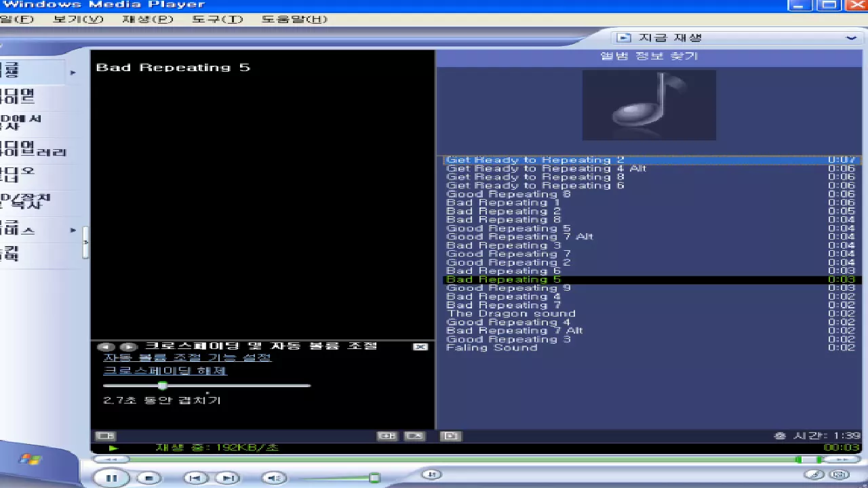Select Get Ready to Repeating 2 track
868x488 pixels.
click(652, 160)
